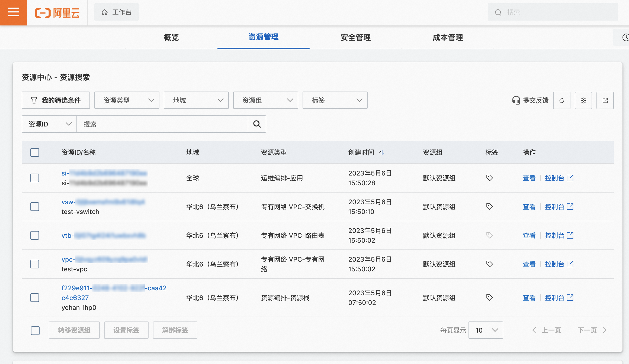Switch to the 安全管理 tab
Screen dimensions: 629x364
[355, 37]
